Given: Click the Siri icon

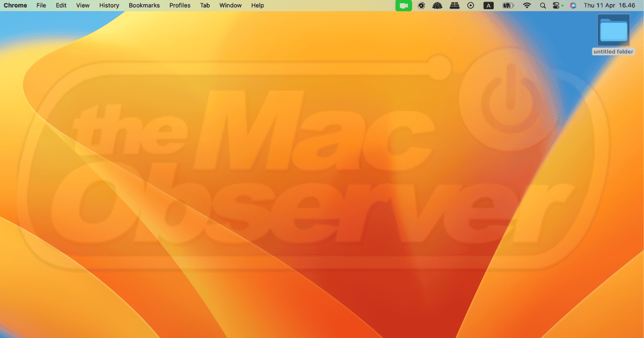Looking at the screenshot, I should 573,5.
